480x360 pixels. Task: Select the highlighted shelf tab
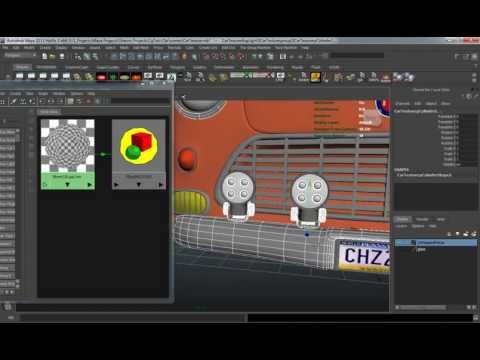[x=22, y=67]
